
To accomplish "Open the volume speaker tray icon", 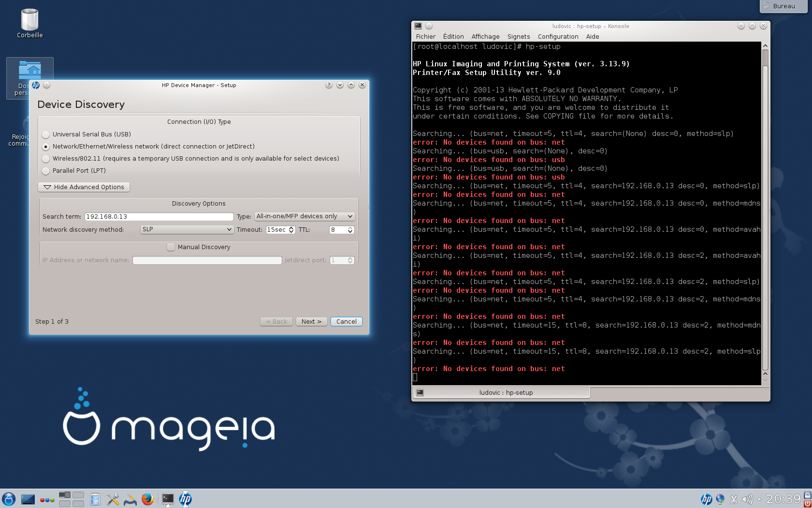I will click(x=747, y=499).
